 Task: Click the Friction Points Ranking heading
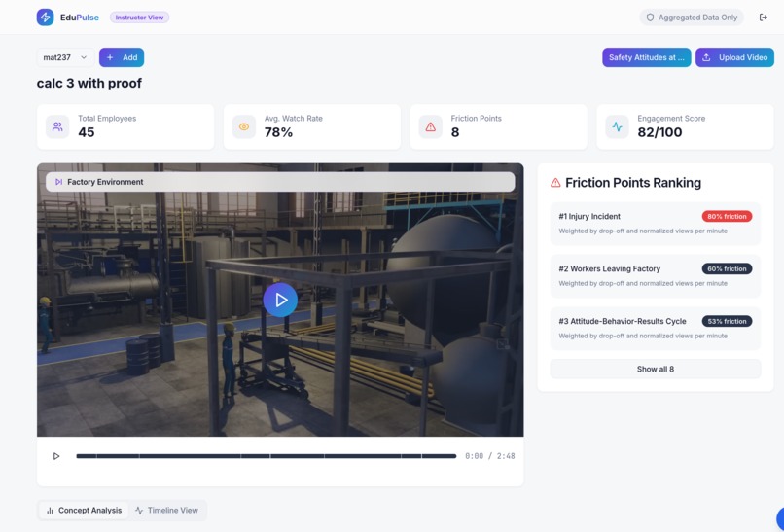pyautogui.click(x=633, y=183)
